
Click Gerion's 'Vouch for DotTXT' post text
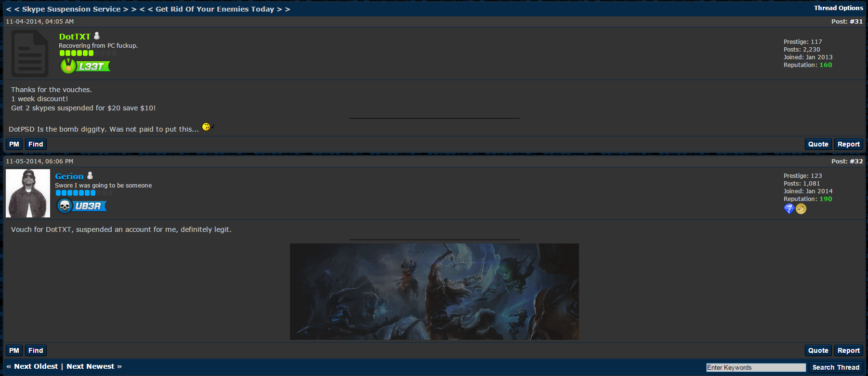point(121,229)
